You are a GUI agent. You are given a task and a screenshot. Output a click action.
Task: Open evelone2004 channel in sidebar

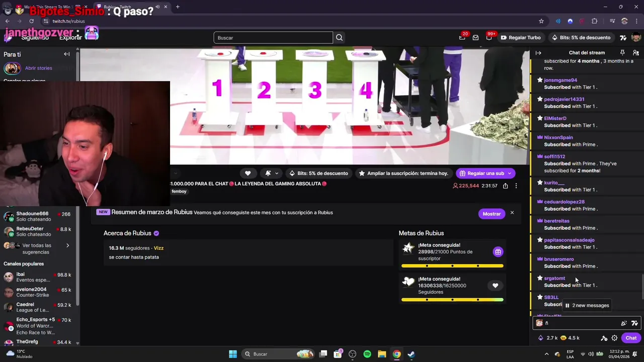(38, 292)
